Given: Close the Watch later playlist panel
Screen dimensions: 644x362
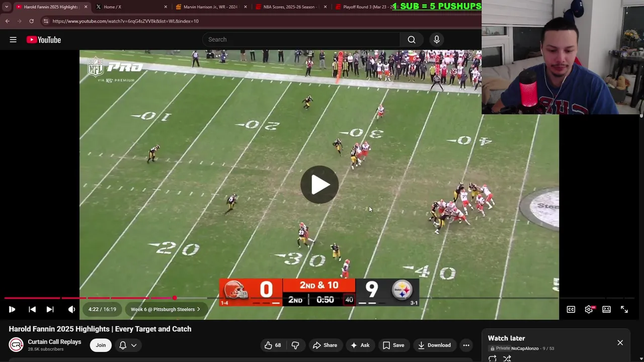Looking at the screenshot, I should point(620,342).
